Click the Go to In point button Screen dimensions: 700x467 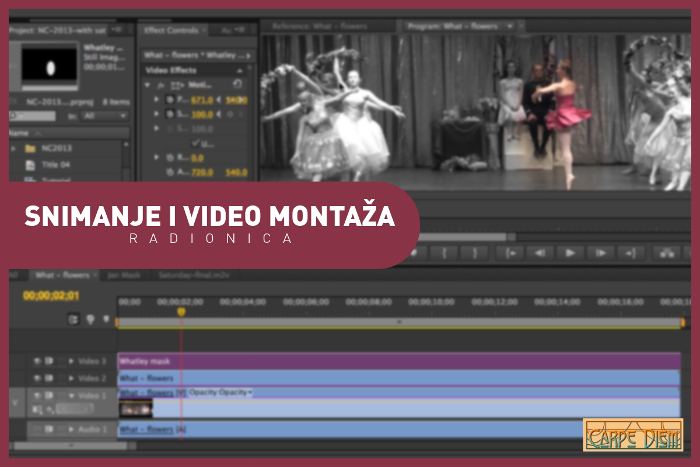[x=512, y=253]
